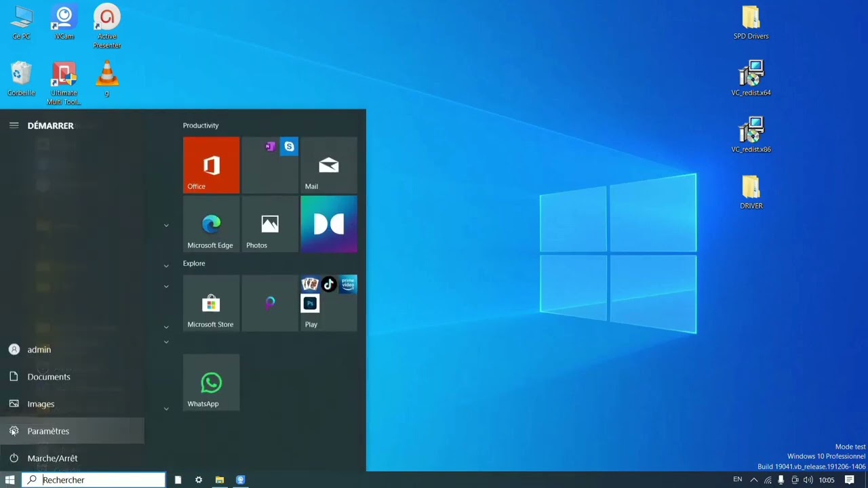Click the camera Meet Now tray icon
868x488 pixels.
point(795,480)
